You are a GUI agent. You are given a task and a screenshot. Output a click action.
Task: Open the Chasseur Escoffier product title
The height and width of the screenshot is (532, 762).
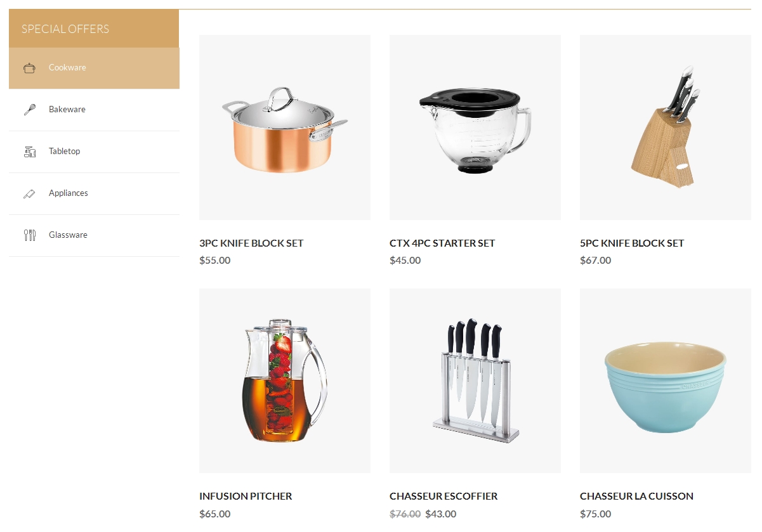(443, 496)
